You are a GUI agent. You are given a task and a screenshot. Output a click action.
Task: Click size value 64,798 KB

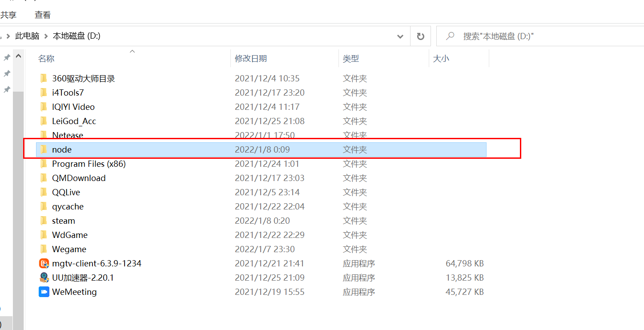(x=465, y=263)
